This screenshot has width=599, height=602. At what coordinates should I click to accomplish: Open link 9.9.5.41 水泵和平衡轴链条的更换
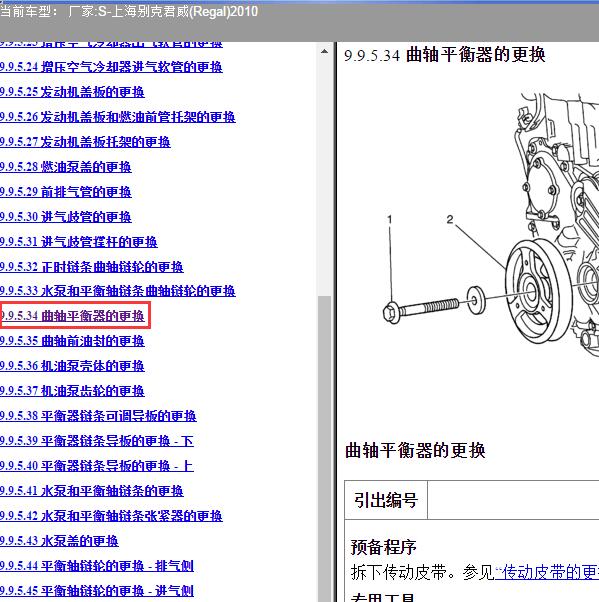92,491
